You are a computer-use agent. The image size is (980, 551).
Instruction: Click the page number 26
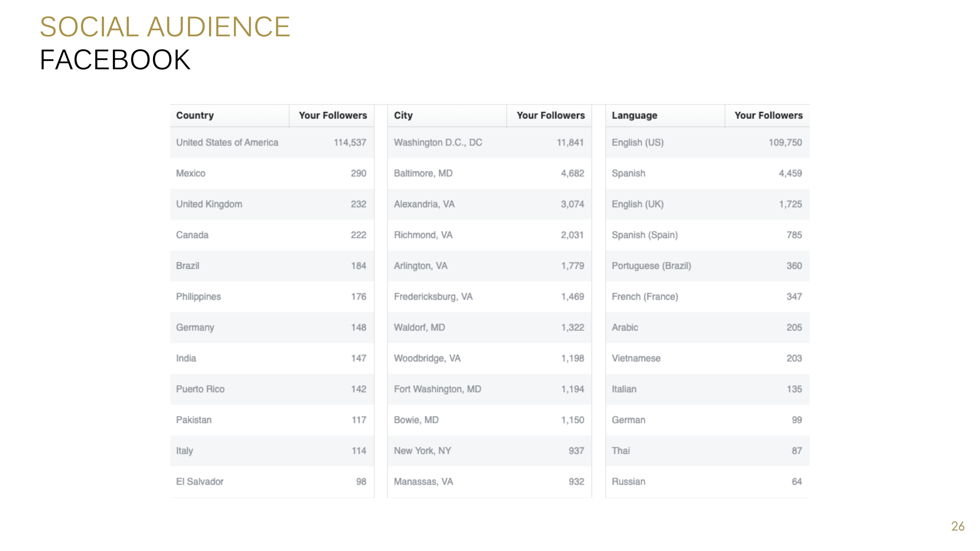[x=957, y=526]
